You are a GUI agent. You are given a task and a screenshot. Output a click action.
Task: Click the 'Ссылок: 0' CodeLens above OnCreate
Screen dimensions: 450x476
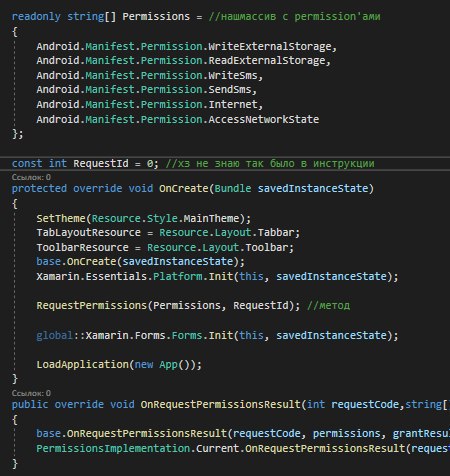[x=31, y=177]
